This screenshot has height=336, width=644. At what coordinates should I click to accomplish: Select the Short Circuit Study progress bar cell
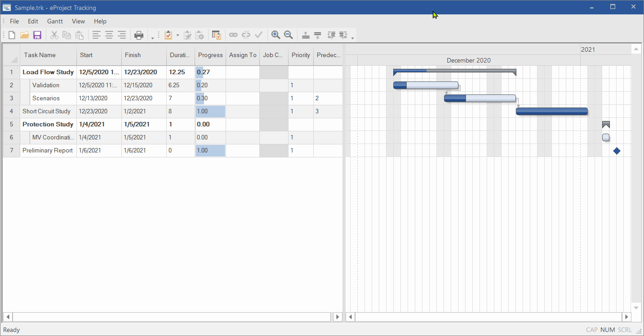coord(210,112)
